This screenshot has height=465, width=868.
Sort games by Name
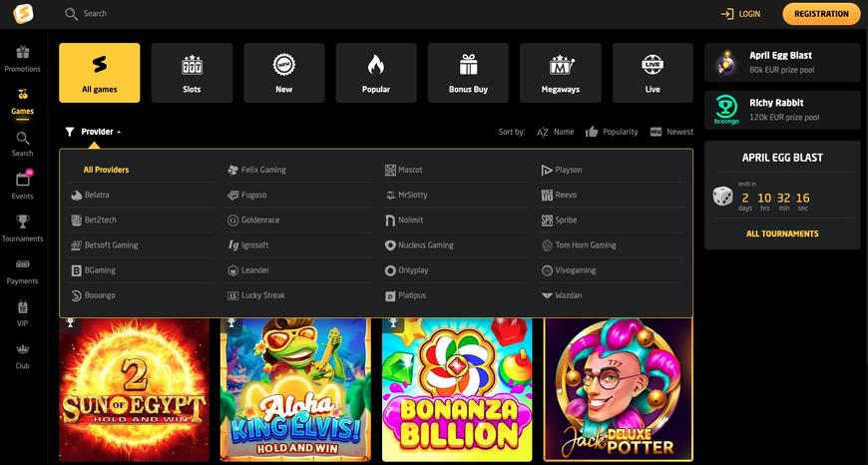pyautogui.click(x=555, y=132)
